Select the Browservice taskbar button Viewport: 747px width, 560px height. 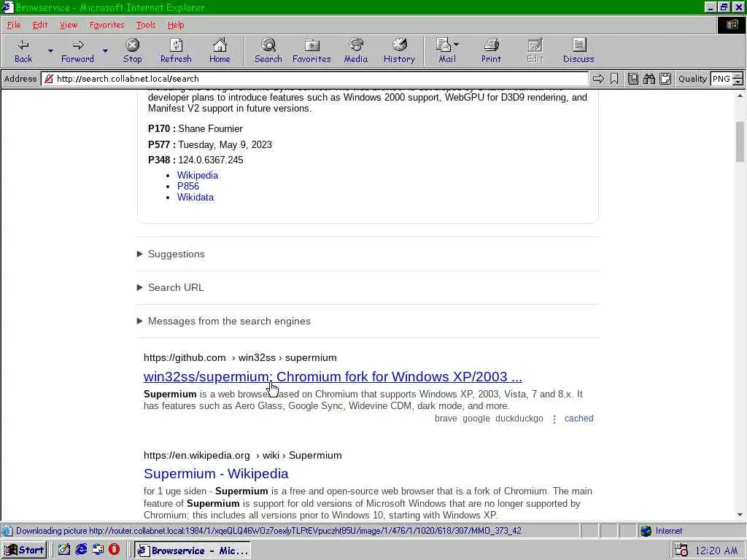193,551
